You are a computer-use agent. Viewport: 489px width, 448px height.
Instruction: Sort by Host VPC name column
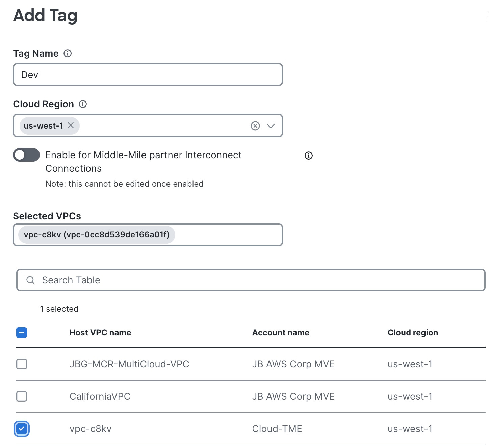pyautogui.click(x=100, y=333)
